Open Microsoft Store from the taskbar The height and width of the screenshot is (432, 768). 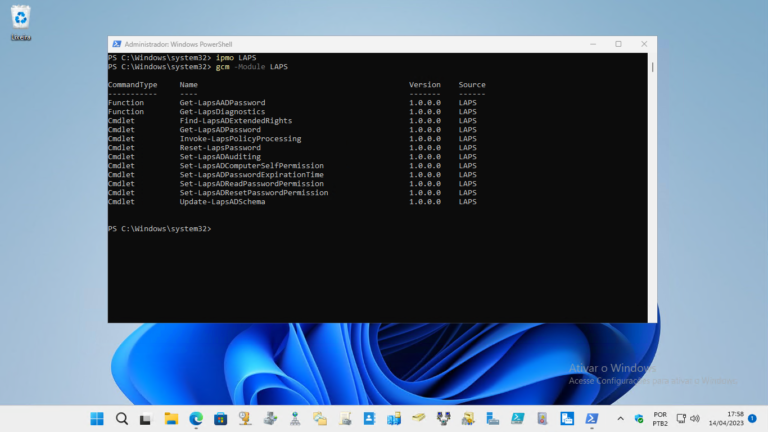(x=220, y=419)
